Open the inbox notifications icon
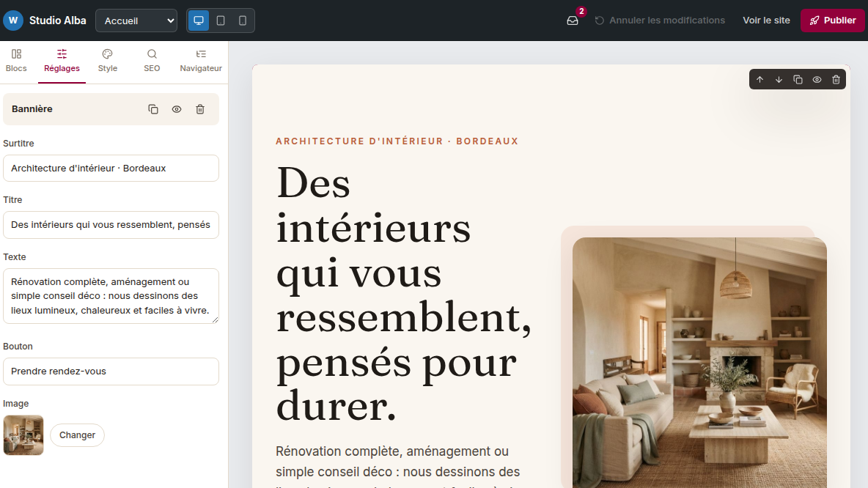Viewport: 868px width, 488px height. [573, 21]
